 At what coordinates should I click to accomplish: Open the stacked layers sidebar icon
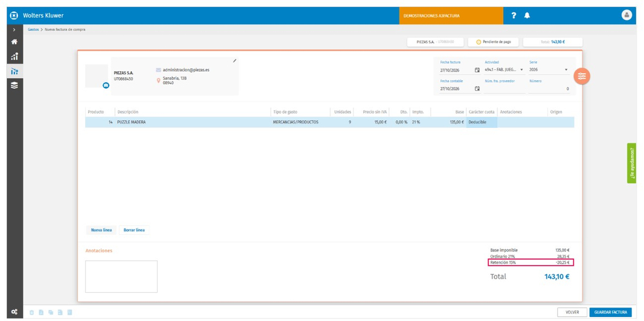point(14,86)
